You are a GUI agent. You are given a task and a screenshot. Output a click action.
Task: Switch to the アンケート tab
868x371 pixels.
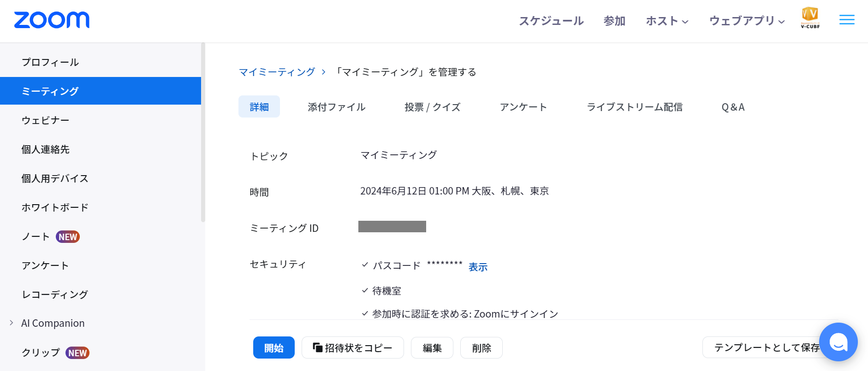click(x=523, y=107)
